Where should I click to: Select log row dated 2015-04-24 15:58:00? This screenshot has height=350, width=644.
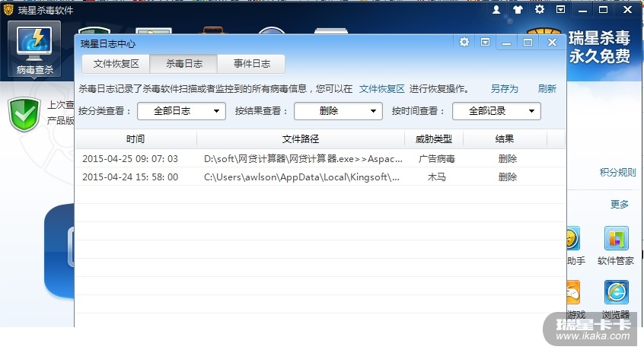click(320, 177)
